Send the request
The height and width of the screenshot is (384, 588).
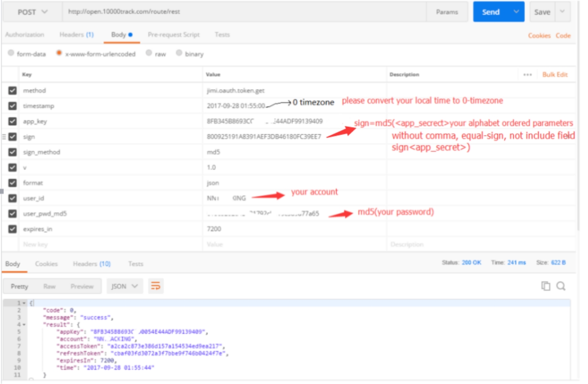pyautogui.click(x=491, y=12)
